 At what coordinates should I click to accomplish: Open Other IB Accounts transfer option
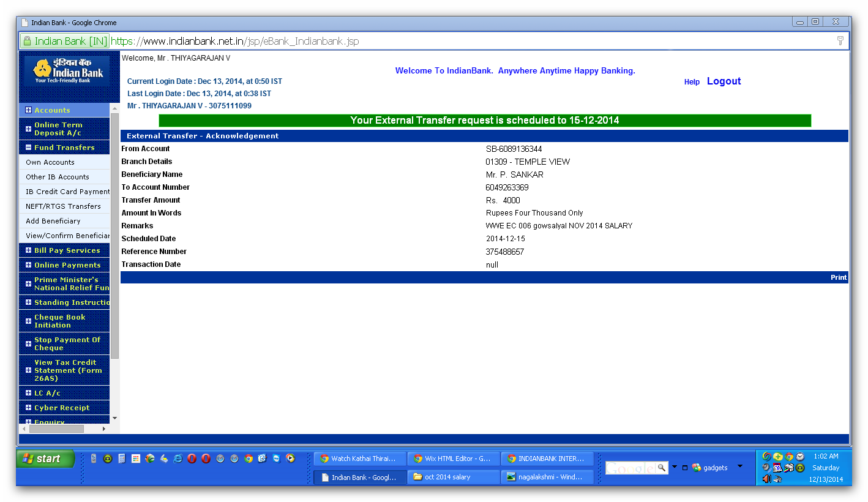(58, 177)
